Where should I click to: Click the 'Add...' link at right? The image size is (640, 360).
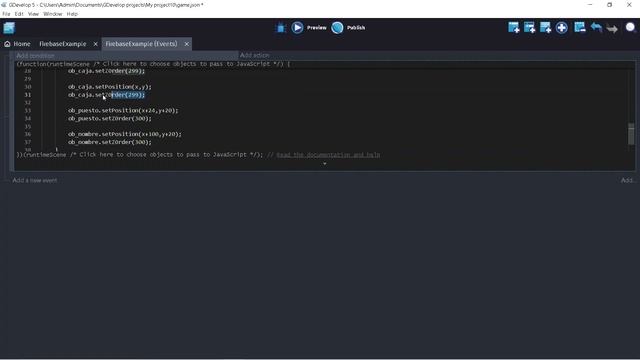pyautogui.click(x=627, y=180)
